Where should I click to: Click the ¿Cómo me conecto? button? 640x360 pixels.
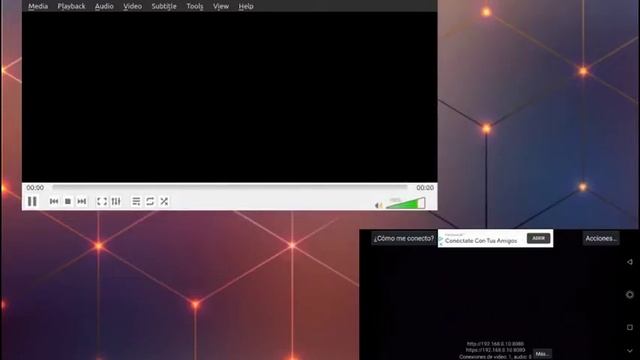(x=404, y=238)
